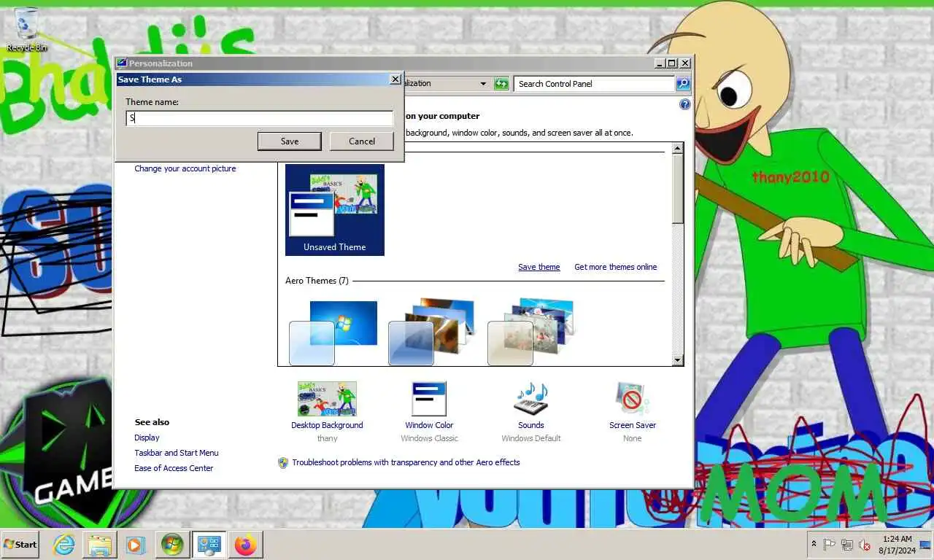
Task: Select the Unsaved Theme thumbnail
Action: coord(335,210)
